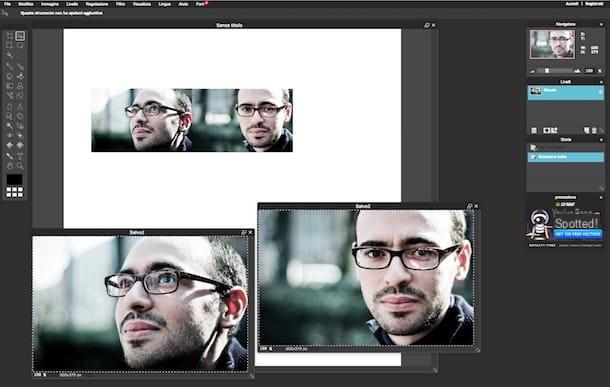Select the Brush tool
Image resolution: width=610 pixels, height=387 pixels.
pos(20,66)
